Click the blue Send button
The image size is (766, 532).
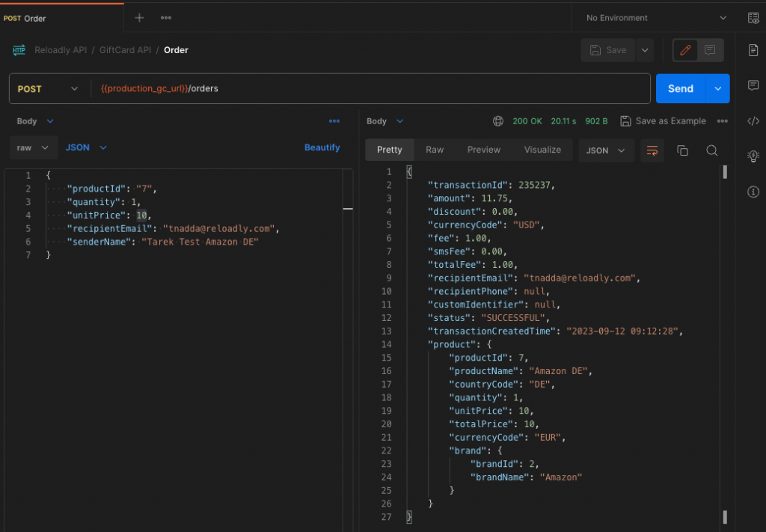click(680, 88)
